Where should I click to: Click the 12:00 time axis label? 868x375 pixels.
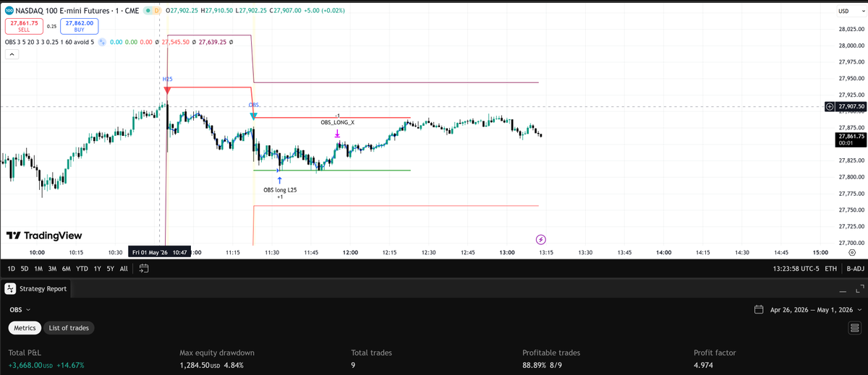[x=351, y=252]
